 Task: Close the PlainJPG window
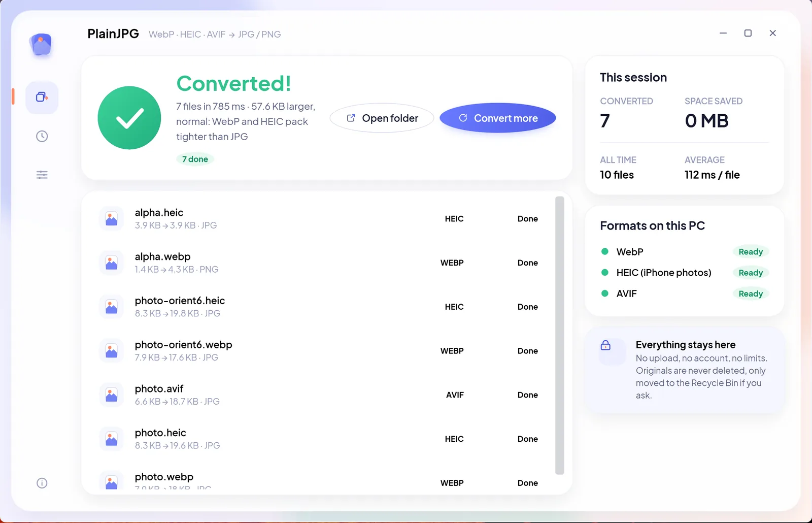[773, 33]
